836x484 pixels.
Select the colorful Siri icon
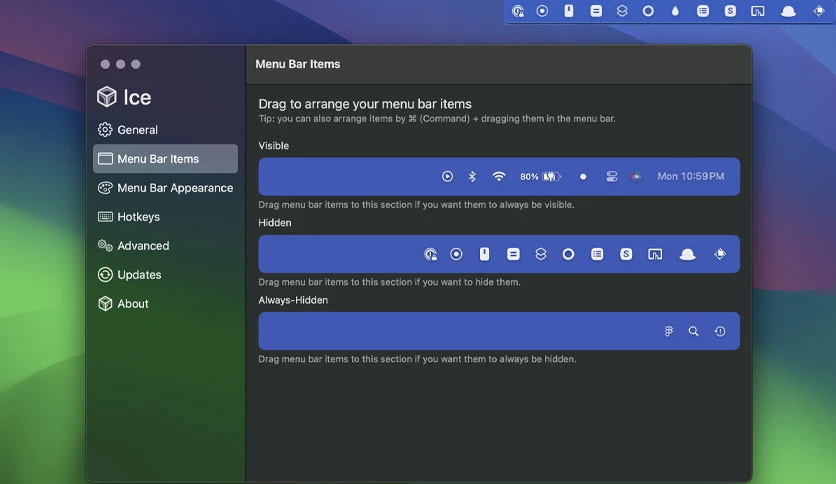(636, 176)
